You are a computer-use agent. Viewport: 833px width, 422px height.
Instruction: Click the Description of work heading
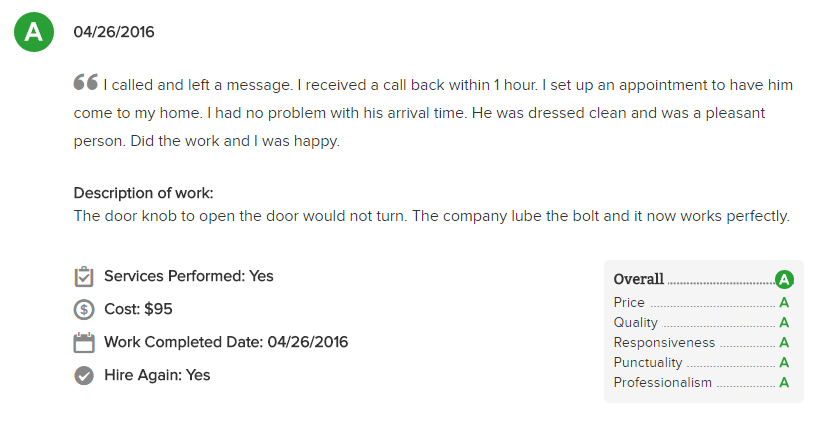click(x=143, y=193)
